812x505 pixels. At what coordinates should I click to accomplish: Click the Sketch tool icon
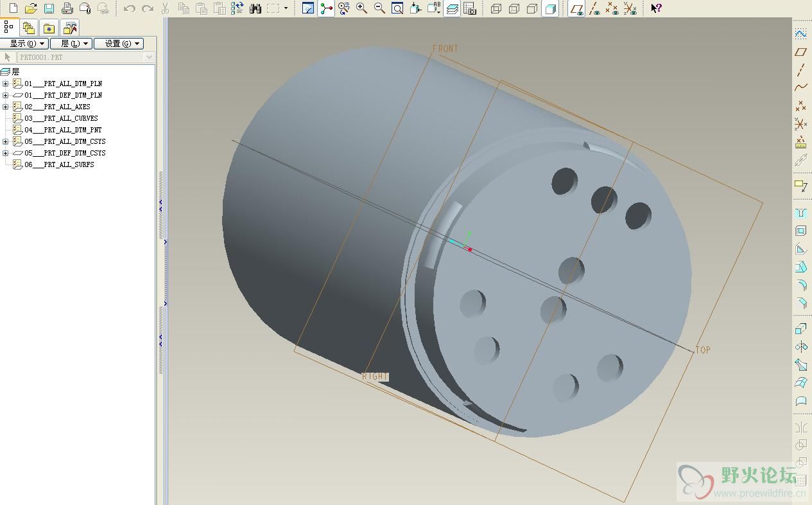coord(800,33)
